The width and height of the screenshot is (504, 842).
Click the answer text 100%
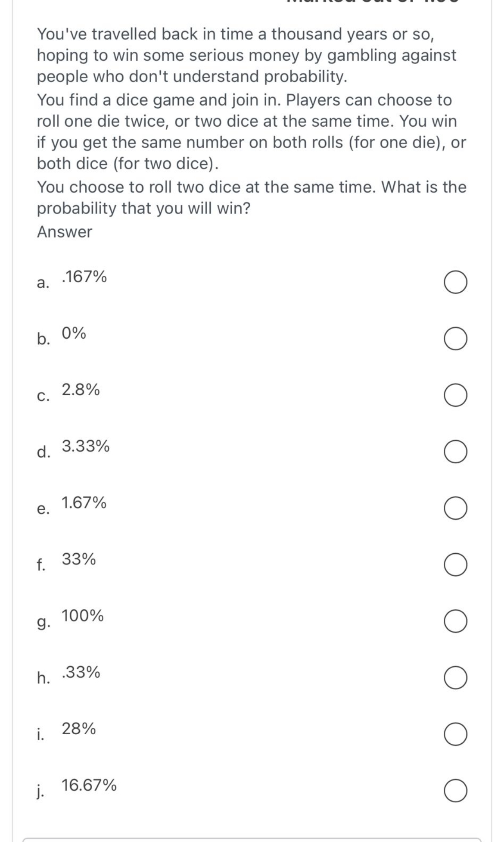83,616
